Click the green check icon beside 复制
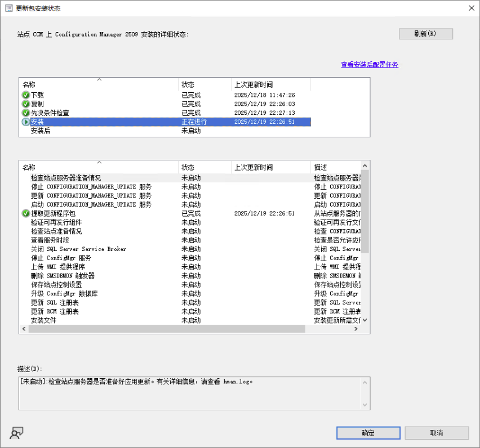Viewport: 480px width, 448px height. tap(26, 104)
